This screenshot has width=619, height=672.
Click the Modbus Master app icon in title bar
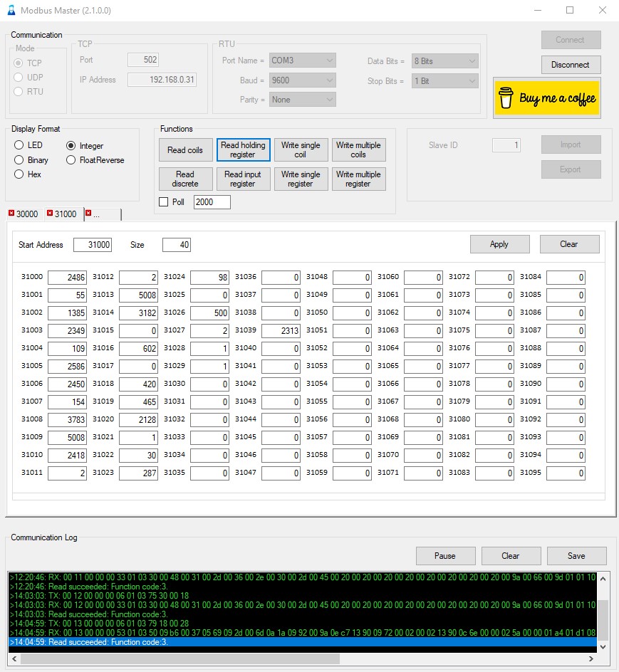coord(11,11)
